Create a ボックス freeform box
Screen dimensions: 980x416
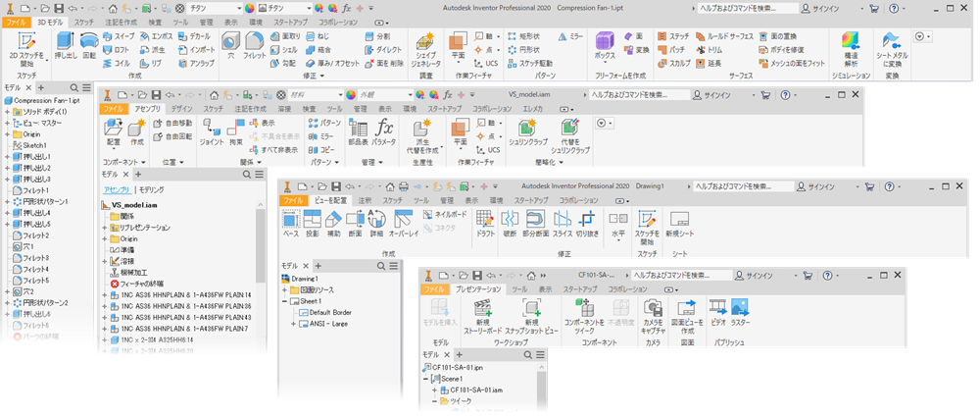(605, 47)
